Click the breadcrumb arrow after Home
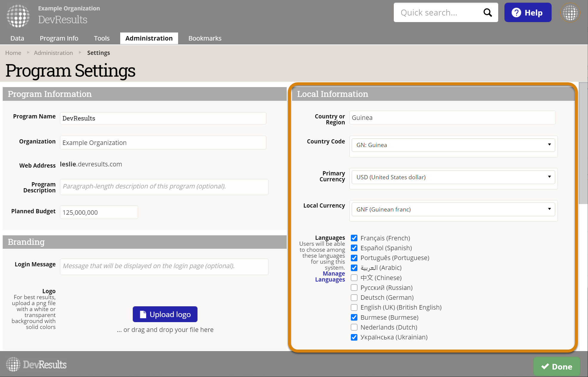The image size is (588, 377). pos(28,52)
